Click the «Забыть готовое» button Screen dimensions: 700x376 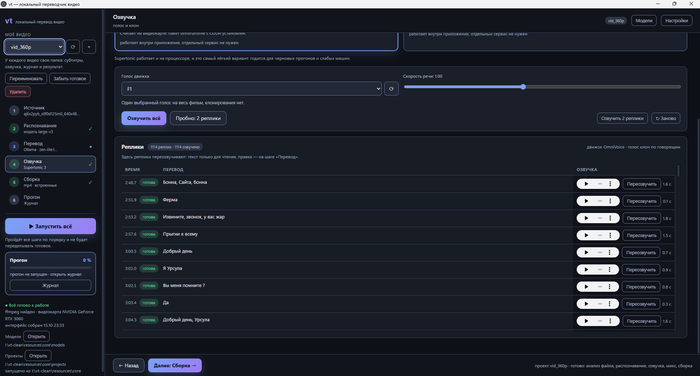tap(70, 79)
